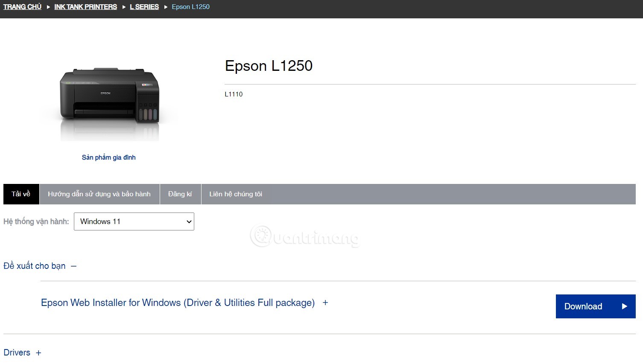The width and height of the screenshot is (643, 364).
Task: Click the Hệ thống vận hành label
Action: click(36, 221)
